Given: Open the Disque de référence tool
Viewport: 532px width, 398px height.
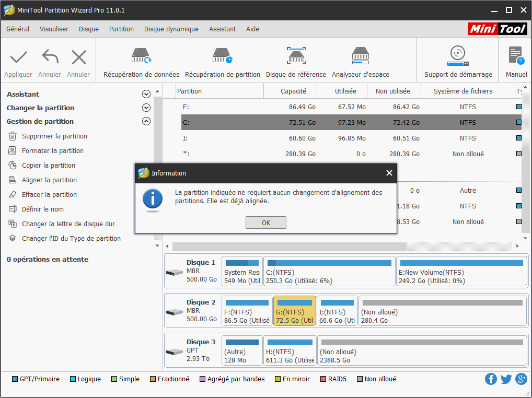Looking at the screenshot, I should tap(296, 60).
